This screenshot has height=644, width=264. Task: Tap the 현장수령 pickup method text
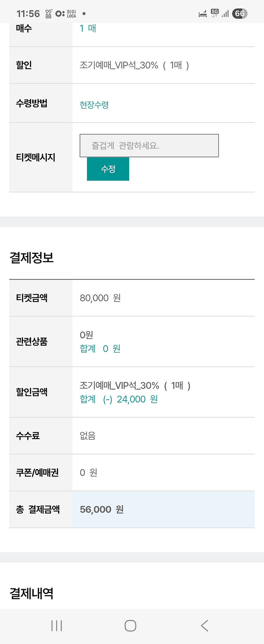tap(94, 105)
